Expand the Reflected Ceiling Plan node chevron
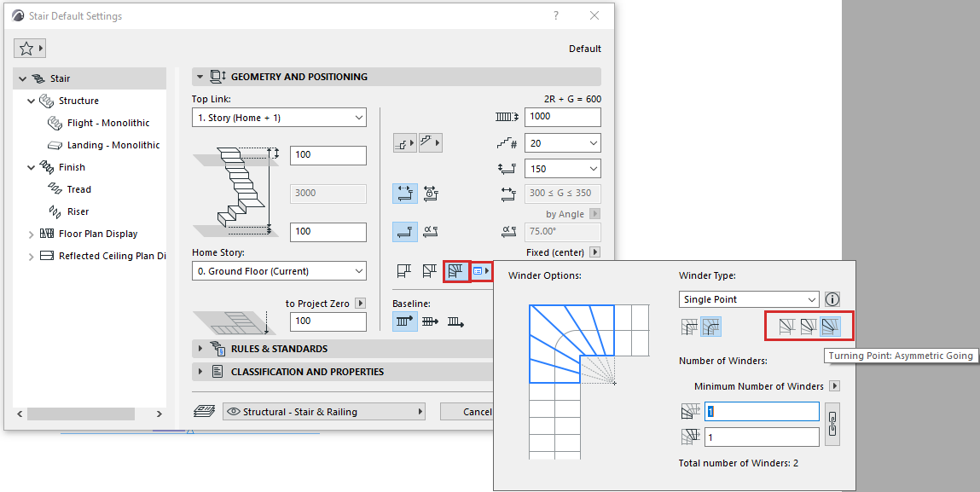The width and height of the screenshot is (980, 492). click(x=32, y=257)
